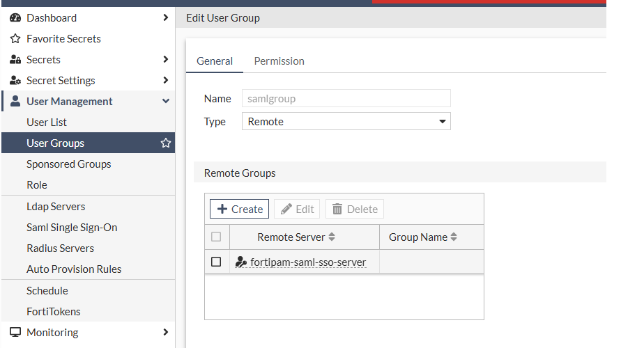Viewport: 644px width, 348px height.
Task: Switch to the Permission tab
Action: point(279,61)
